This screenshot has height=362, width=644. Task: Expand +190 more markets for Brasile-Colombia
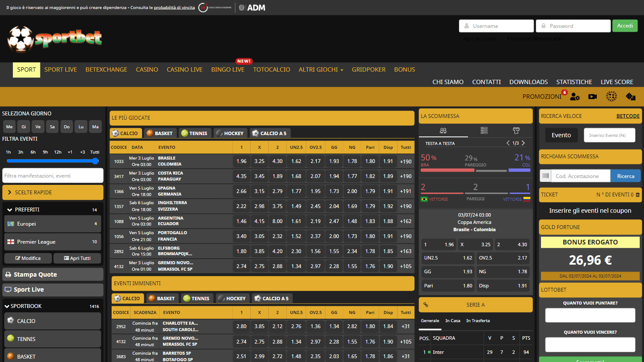[406, 161]
